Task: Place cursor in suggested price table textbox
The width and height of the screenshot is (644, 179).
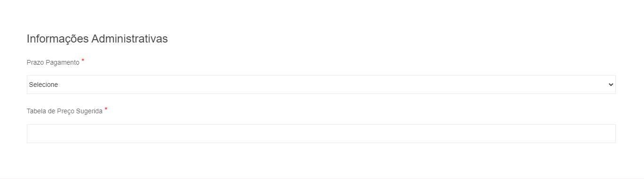Action: [321, 134]
